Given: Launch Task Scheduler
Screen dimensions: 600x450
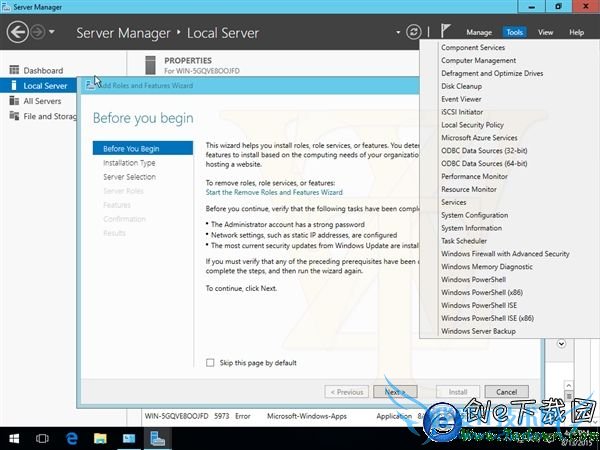Looking at the screenshot, I should 464,241.
